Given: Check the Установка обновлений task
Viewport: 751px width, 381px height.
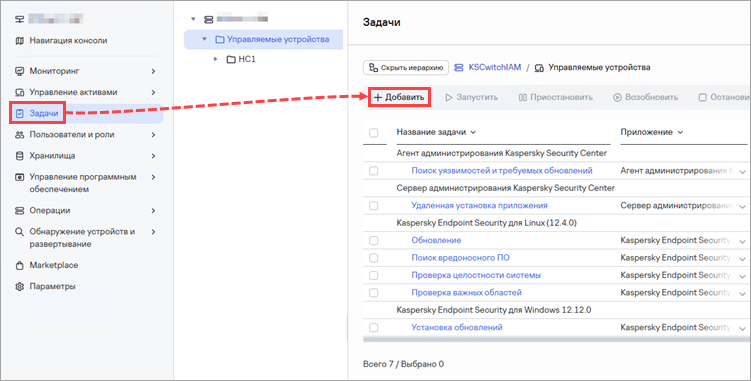Looking at the screenshot, I should click(374, 328).
